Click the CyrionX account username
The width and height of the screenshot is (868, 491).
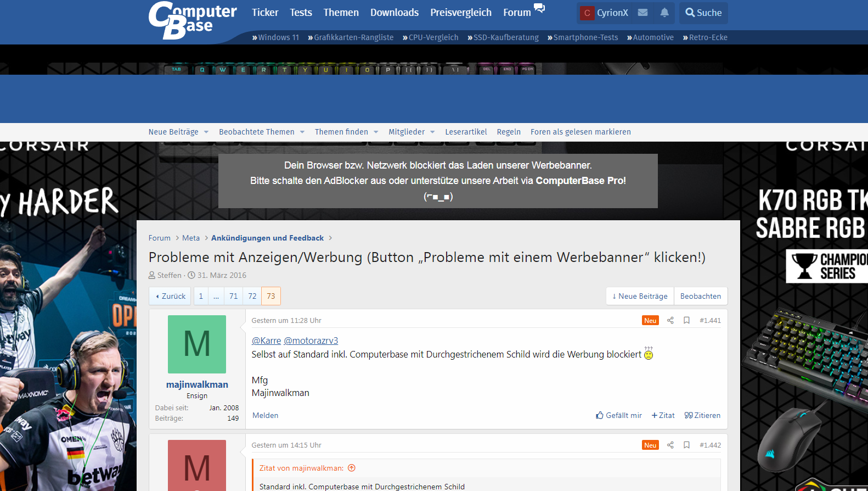point(612,13)
